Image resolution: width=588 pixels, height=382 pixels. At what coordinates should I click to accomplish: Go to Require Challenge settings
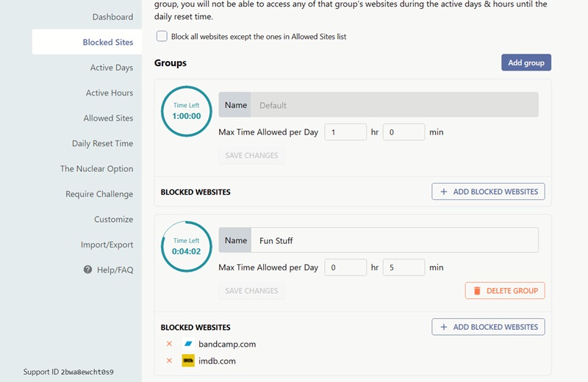99,194
